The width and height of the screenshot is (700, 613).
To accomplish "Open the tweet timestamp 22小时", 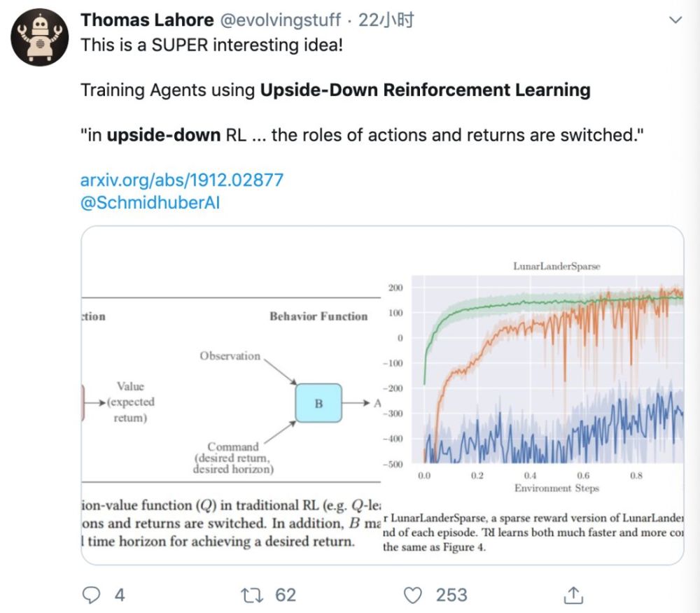I will [386, 20].
